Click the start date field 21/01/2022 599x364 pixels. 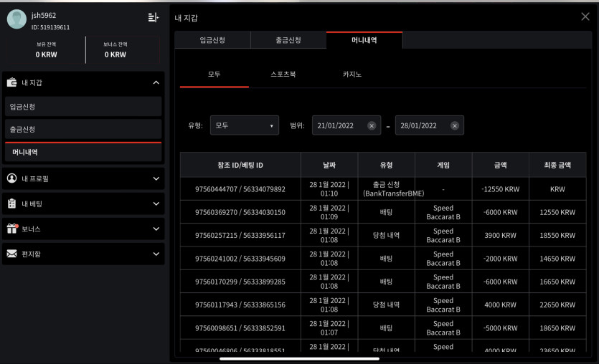click(346, 125)
